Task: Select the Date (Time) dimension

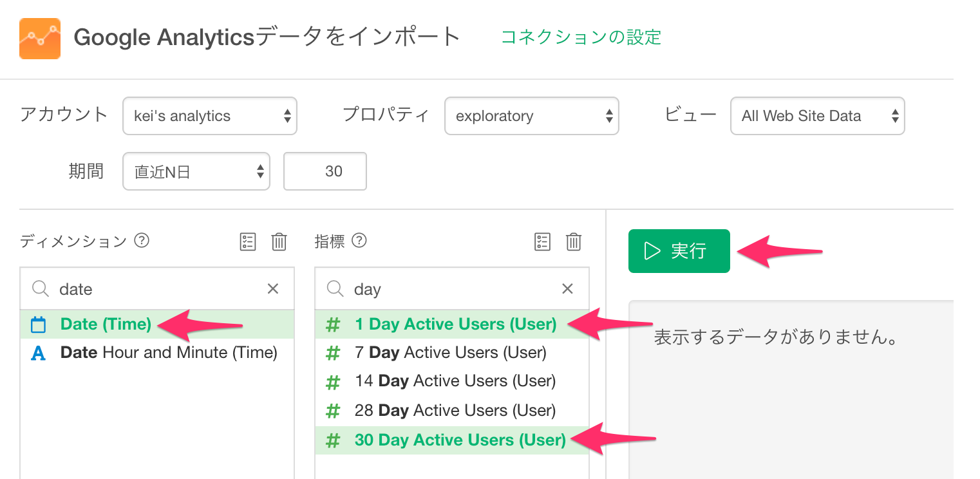Action: pos(157,324)
